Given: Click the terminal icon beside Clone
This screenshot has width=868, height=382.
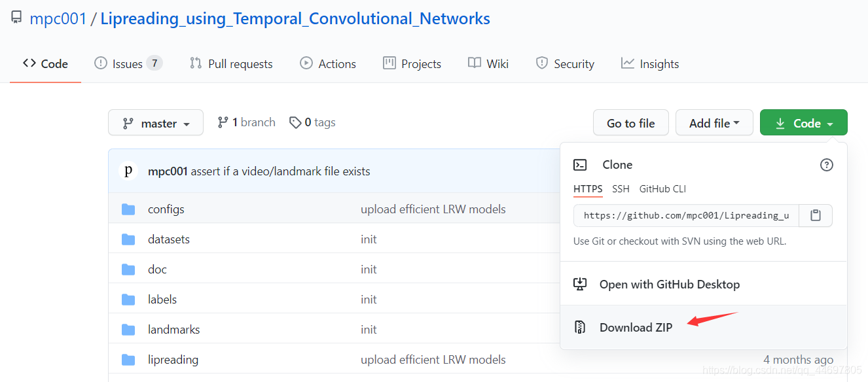Looking at the screenshot, I should click(x=580, y=165).
